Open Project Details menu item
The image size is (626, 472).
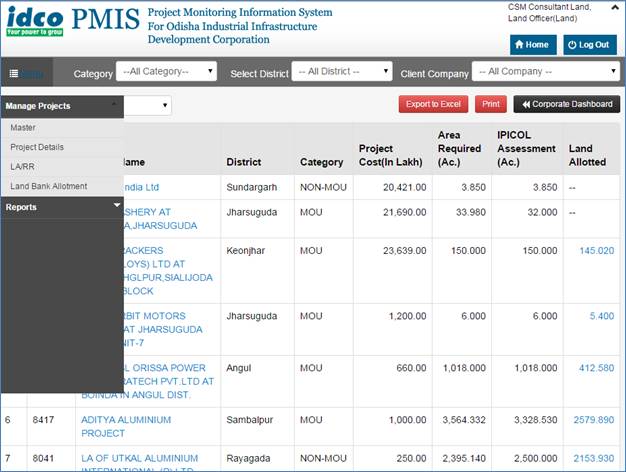click(x=37, y=147)
